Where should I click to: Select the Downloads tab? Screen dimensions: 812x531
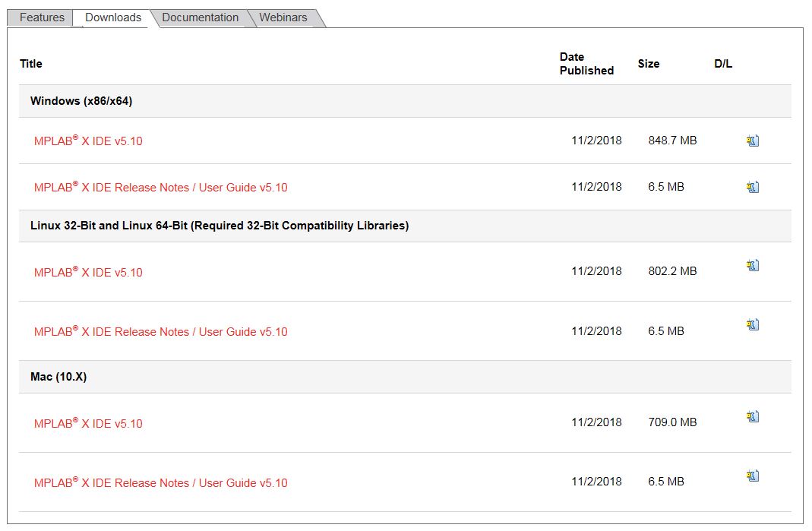click(113, 17)
